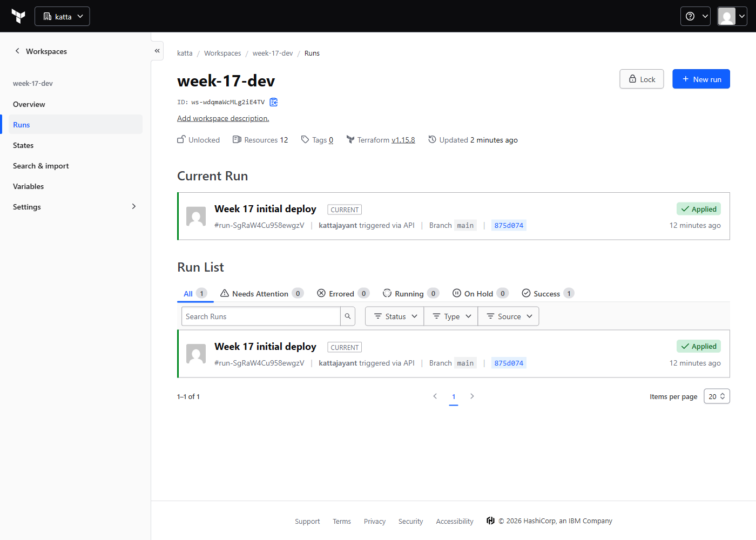Click the Unlocked padlock icon
The image size is (756, 540).
[x=181, y=139]
